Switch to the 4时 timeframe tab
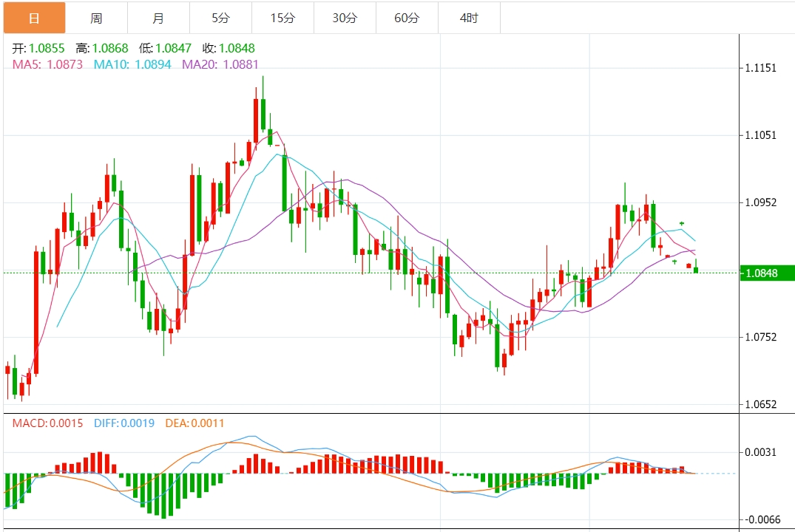Image resolution: width=795 pixels, height=532 pixels. click(x=469, y=18)
